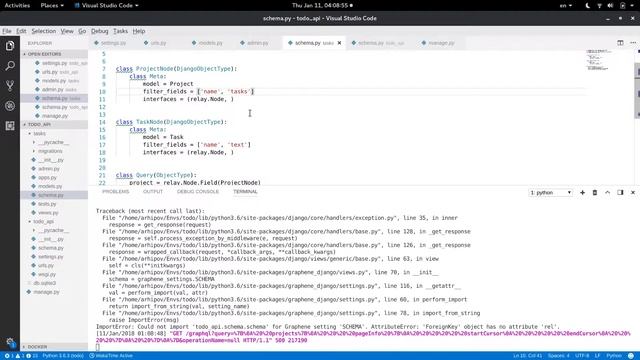This screenshot has width=640, height=360.
Task: Kill the terminal with trash icon
Action: coord(595,193)
